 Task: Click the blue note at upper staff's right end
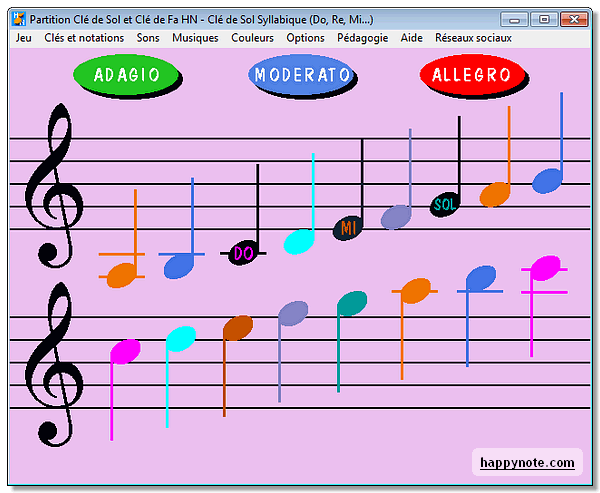[548, 181]
